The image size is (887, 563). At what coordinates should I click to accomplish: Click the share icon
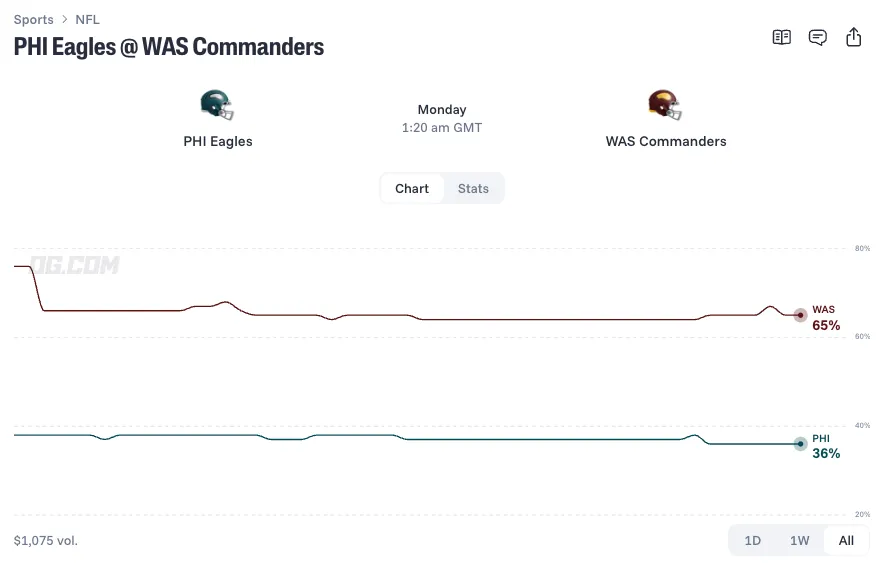(853, 37)
